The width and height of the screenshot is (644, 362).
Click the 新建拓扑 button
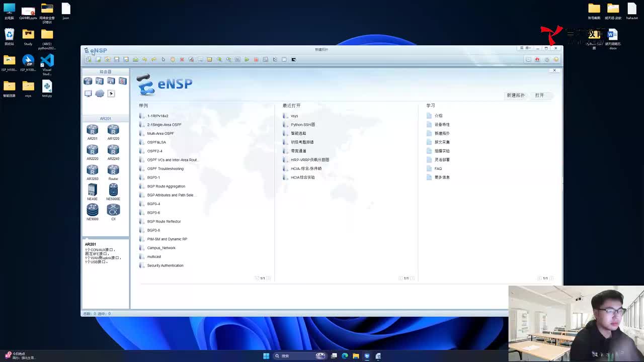[x=515, y=95]
